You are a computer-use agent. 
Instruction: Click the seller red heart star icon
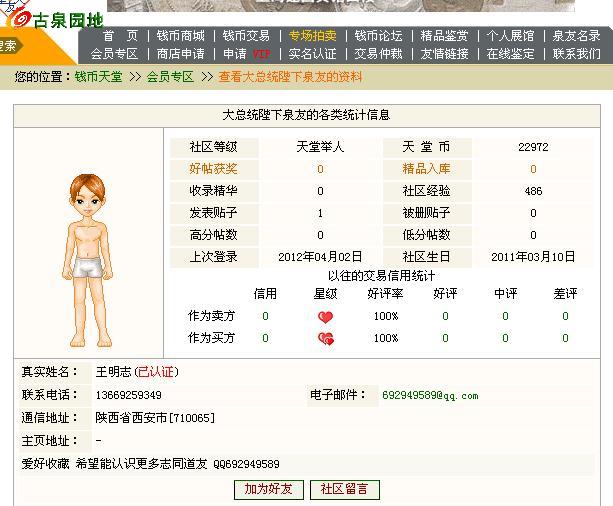pyautogui.click(x=325, y=317)
